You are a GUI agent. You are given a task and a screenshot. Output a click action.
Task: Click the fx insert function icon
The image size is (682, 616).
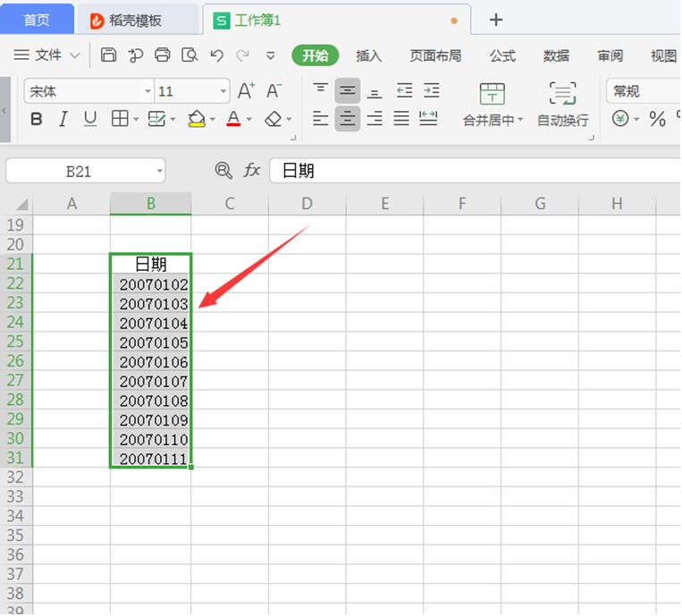[x=252, y=170]
